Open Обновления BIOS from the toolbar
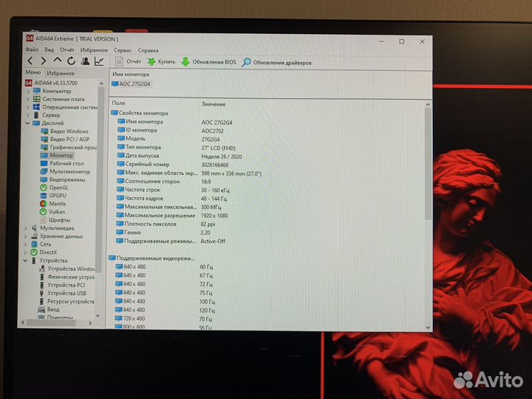This screenshot has height=399, width=532. (209, 62)
